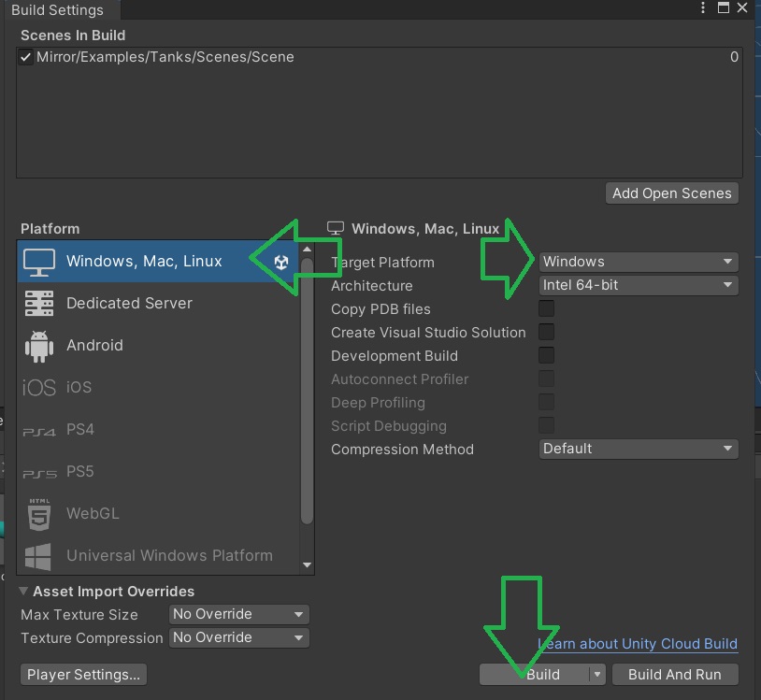Select the Android platform icon
The image size is (761, 700).
click(x=38, y=345)
